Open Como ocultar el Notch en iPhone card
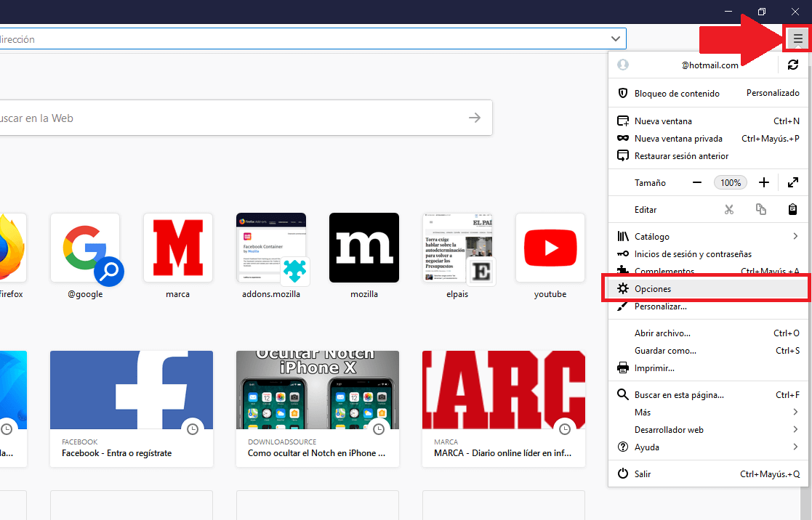Image resolution: width=812 pixels, height=520 pixels. (318, 409)
